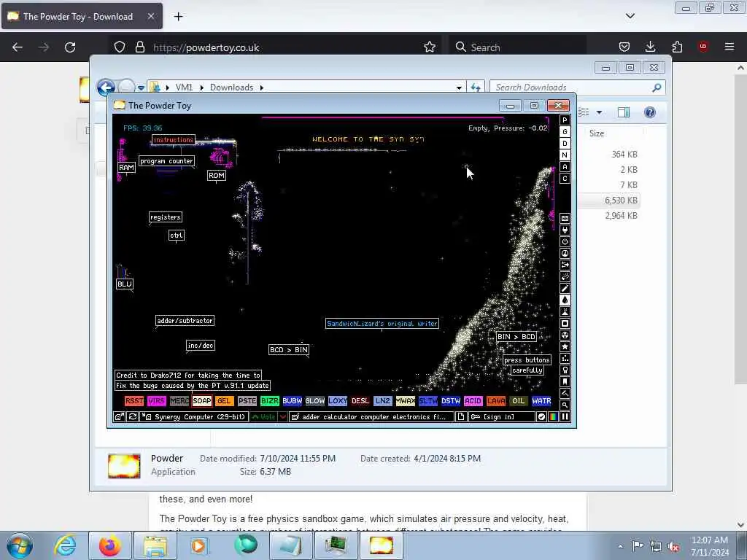Open Firefox downloads panel arrow icon
This screenshot has width=747, height=560.
pyautogui.click(x=650, y=47)
